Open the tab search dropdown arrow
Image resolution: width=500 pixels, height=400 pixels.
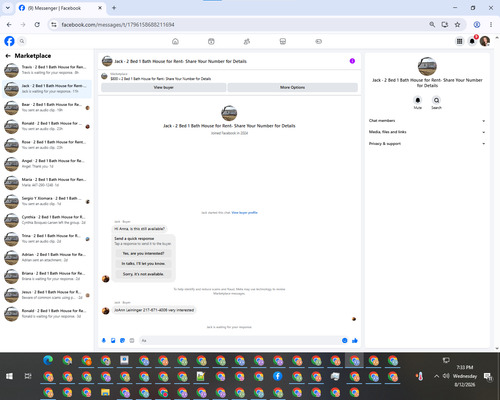(x=8, y=8)
